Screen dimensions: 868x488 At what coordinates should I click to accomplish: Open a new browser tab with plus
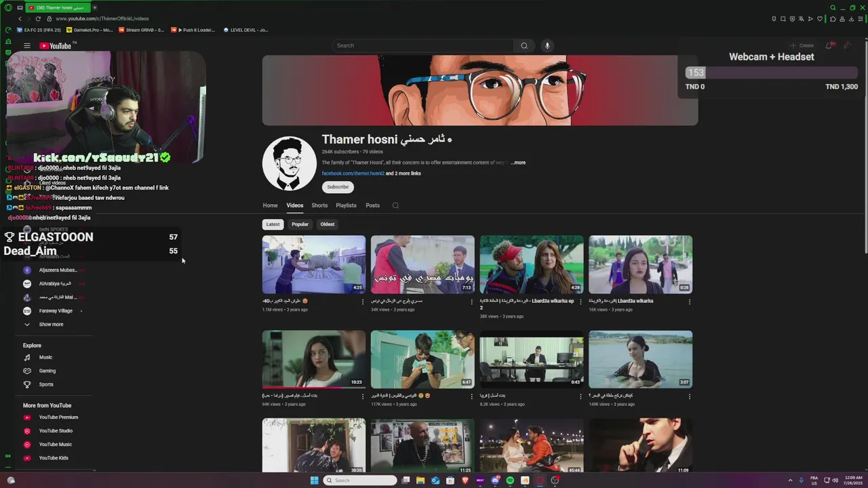click(x=95, y=7)
